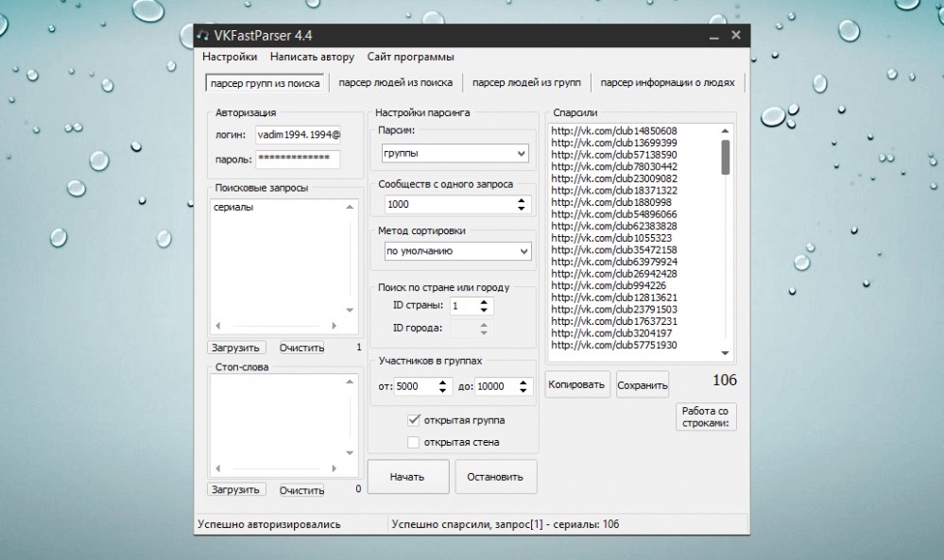The image size is (944, 560).
Task: Decrease the от participants value
Action: pos(442,390)
